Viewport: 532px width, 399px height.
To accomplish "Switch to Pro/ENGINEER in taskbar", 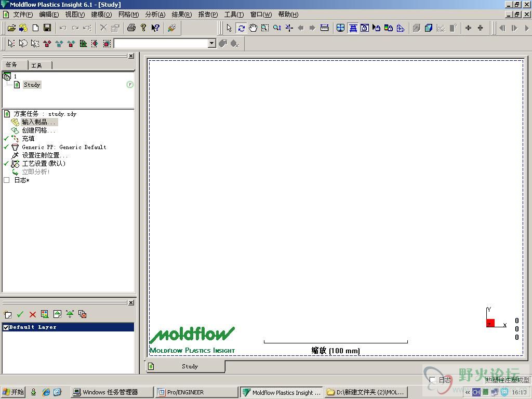I will 197,392.
